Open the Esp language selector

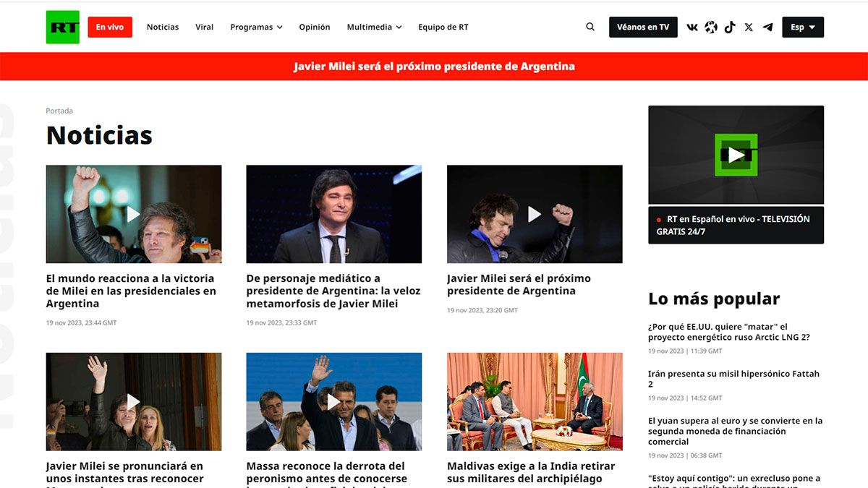[802, 27]
